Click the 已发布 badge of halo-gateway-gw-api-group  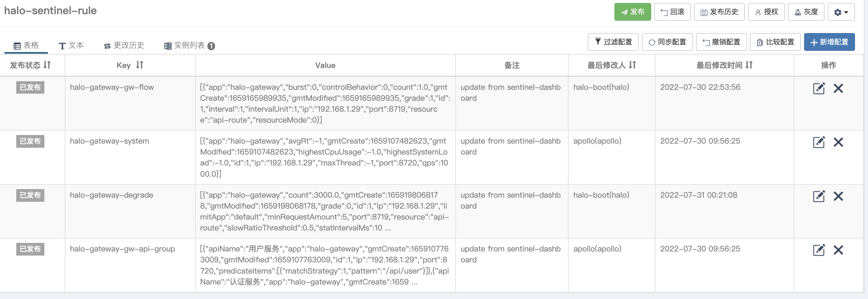tap(30, 249)
